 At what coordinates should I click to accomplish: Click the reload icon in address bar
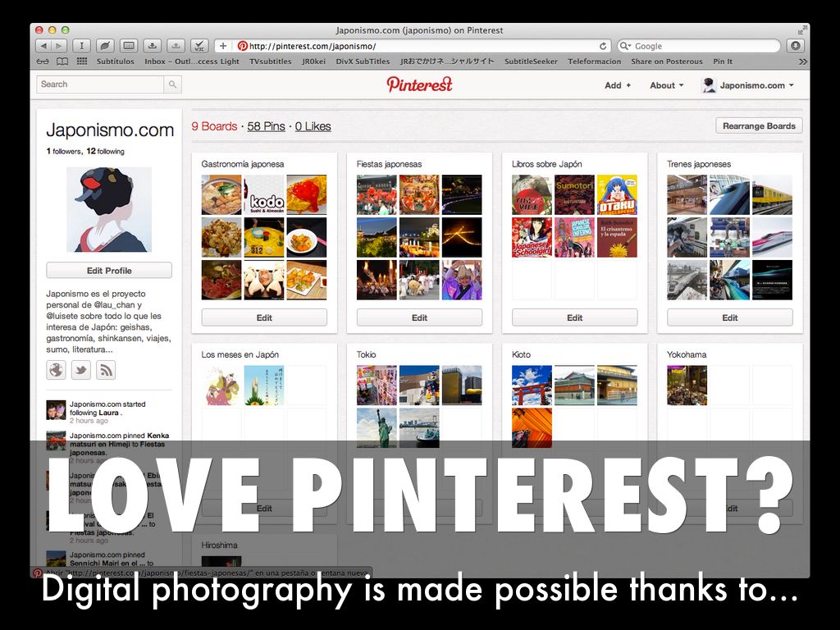604,46
